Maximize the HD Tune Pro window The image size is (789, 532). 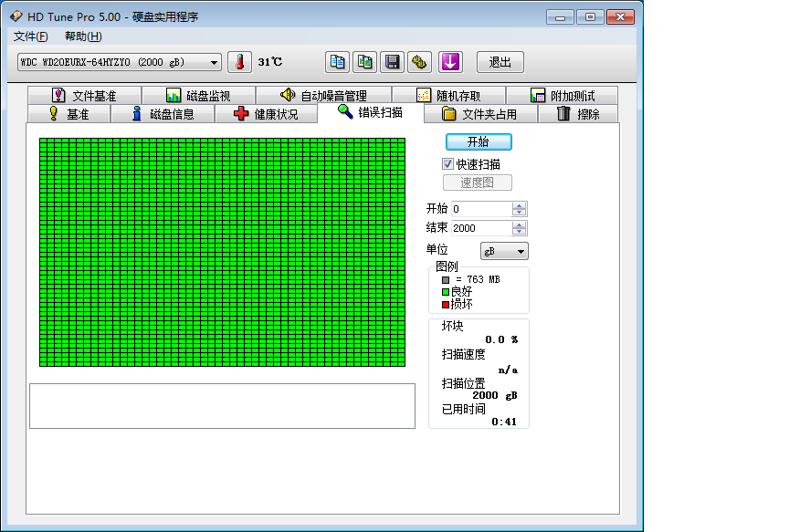click(590, 17)
